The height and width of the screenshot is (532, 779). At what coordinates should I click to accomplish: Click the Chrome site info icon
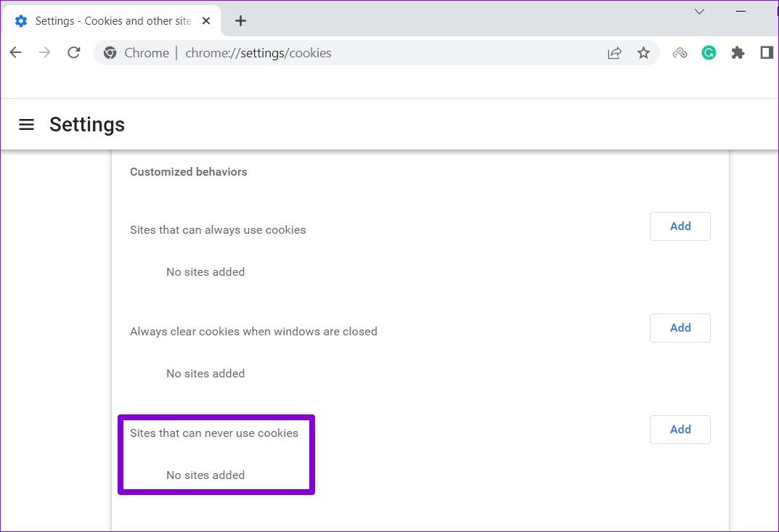click(x=110, y=53)
